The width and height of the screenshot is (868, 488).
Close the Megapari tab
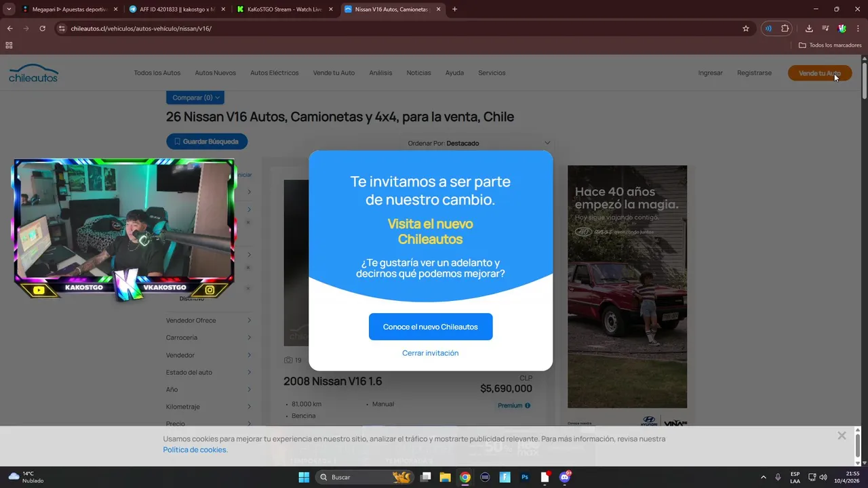pos(115,9)
